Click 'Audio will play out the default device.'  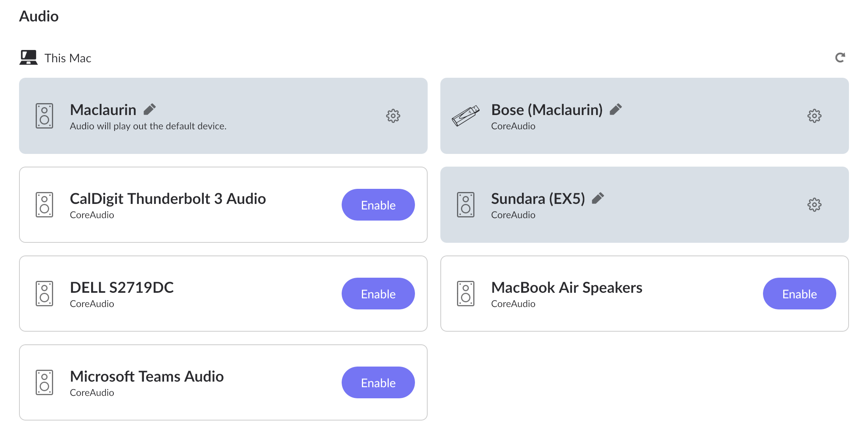(148, 126)
